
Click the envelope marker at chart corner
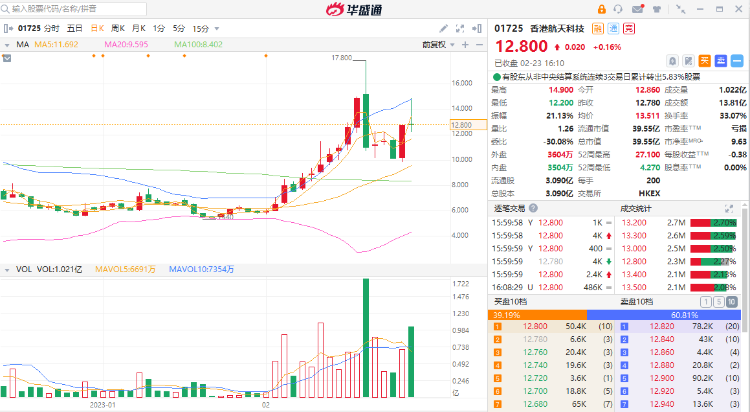(x=7, y=58)
